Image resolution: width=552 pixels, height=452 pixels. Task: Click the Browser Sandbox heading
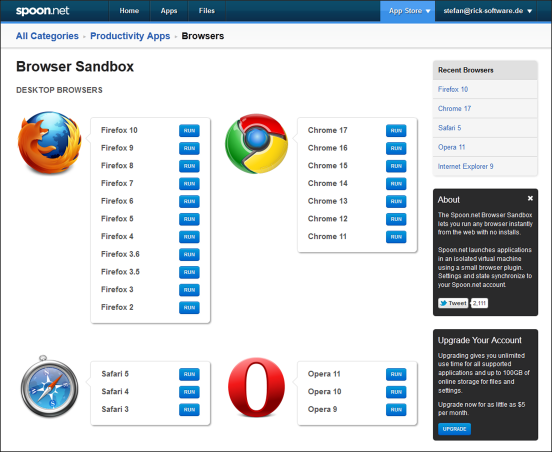(75, 67)
